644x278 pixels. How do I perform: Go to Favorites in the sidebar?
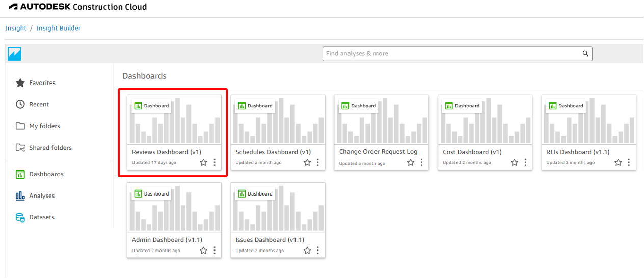[42, 83]
